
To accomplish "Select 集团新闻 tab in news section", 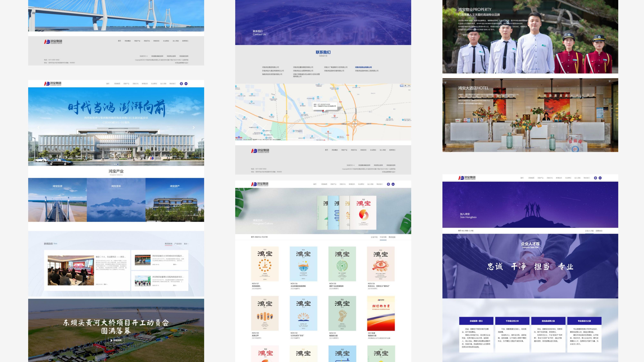I will [169, 244].
